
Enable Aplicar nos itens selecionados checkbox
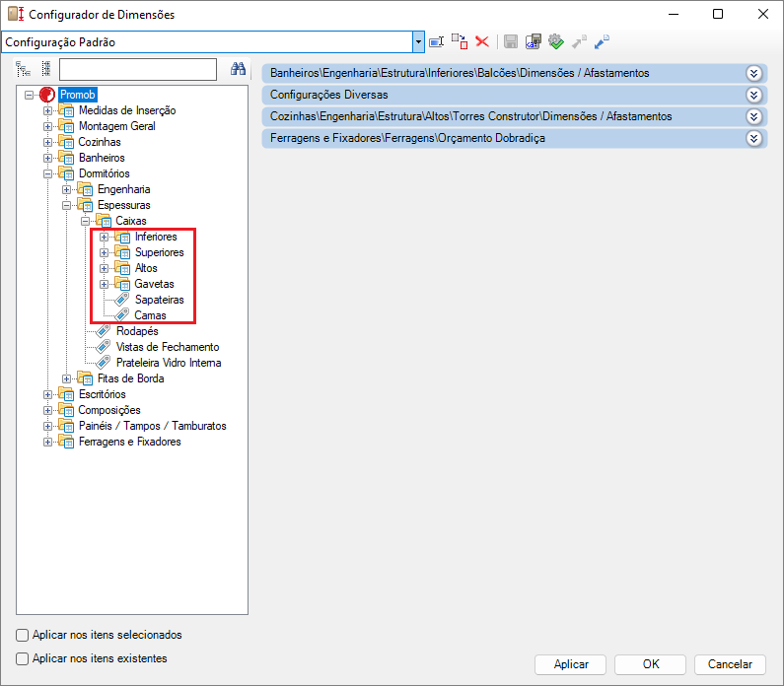coord(22,635)
